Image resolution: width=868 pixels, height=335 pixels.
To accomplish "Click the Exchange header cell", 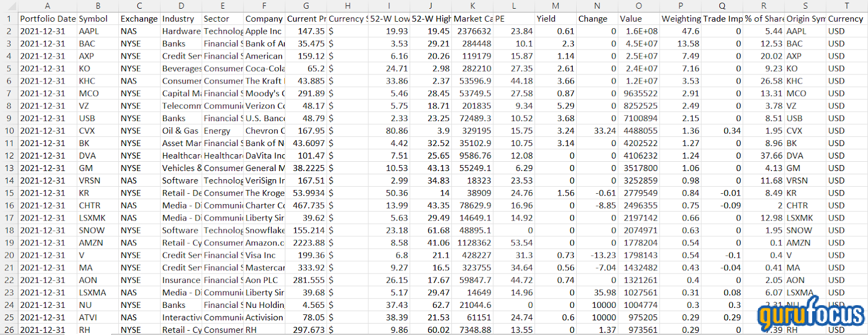I will coord(139,19).
